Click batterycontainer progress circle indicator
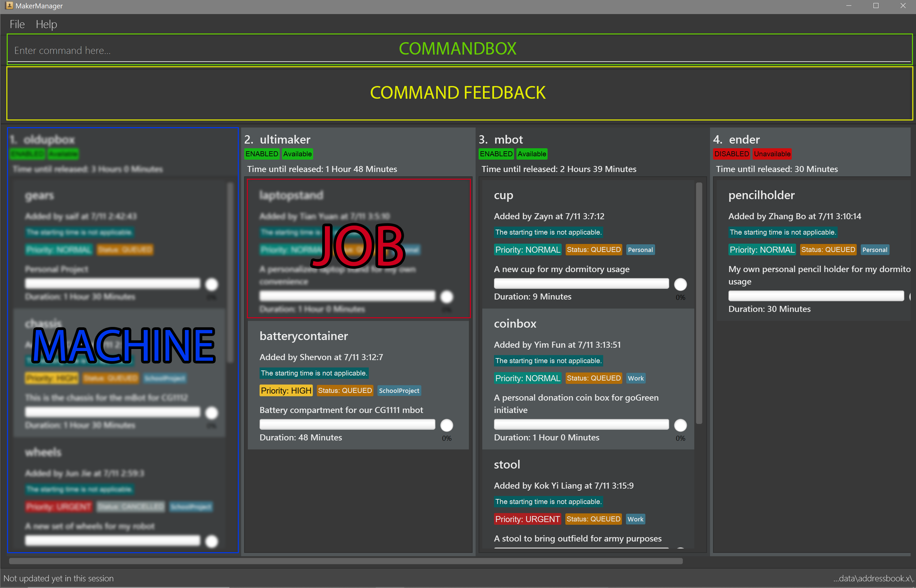 [446, 425]
